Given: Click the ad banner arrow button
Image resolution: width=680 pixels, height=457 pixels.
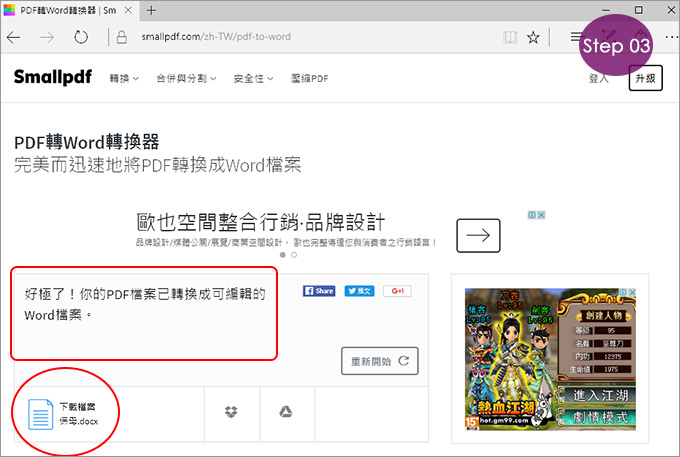Looking at the screenshot, I should coord(478,235).
